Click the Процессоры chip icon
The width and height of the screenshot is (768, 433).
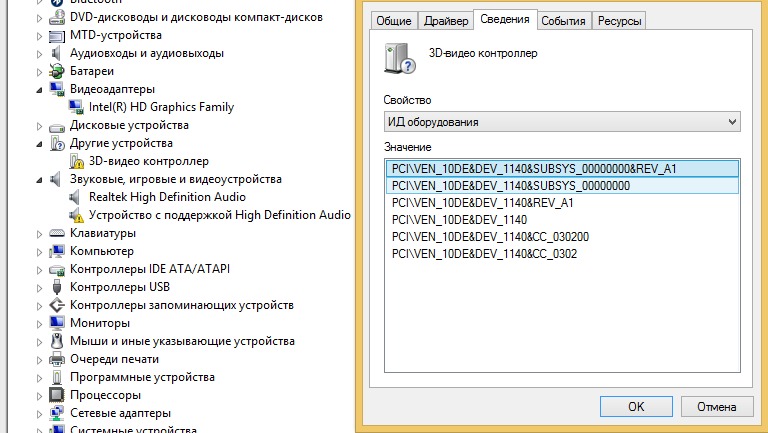pos(57,395)
